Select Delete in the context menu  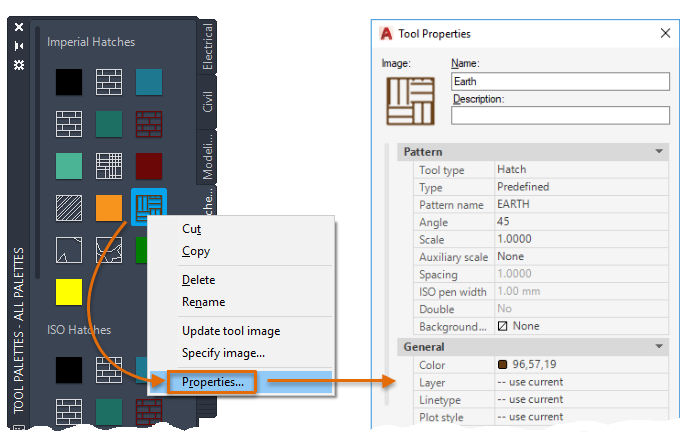tap(198, 280)
